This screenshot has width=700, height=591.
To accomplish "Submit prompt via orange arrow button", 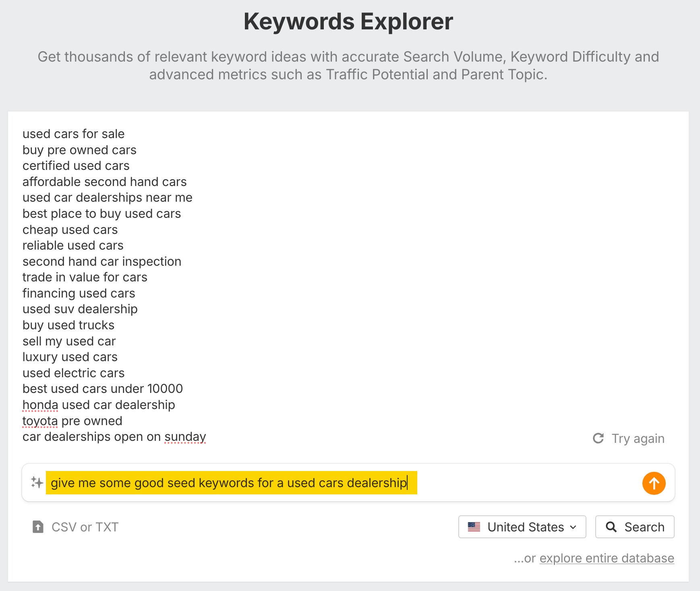I will [x=654, y=483].
